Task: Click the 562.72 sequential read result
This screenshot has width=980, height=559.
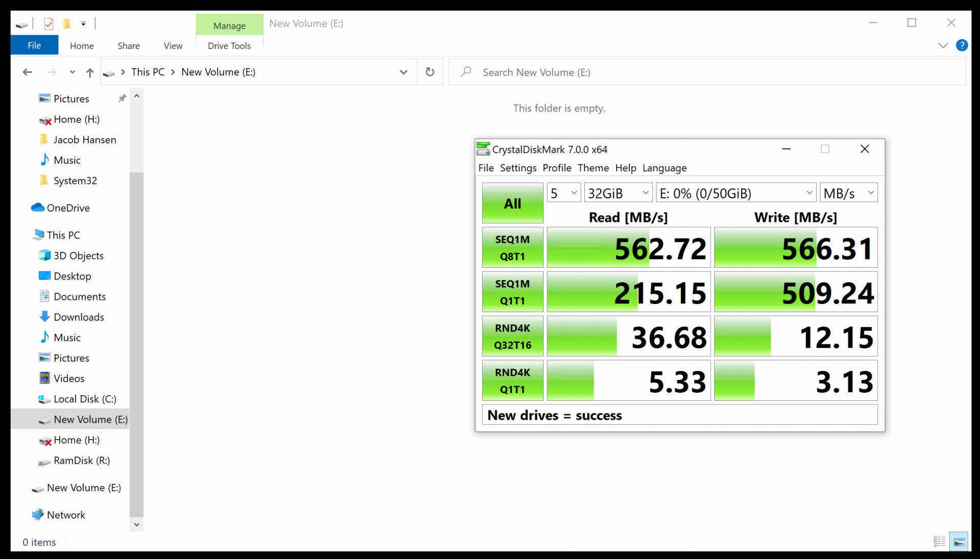Action: [629, 247]
